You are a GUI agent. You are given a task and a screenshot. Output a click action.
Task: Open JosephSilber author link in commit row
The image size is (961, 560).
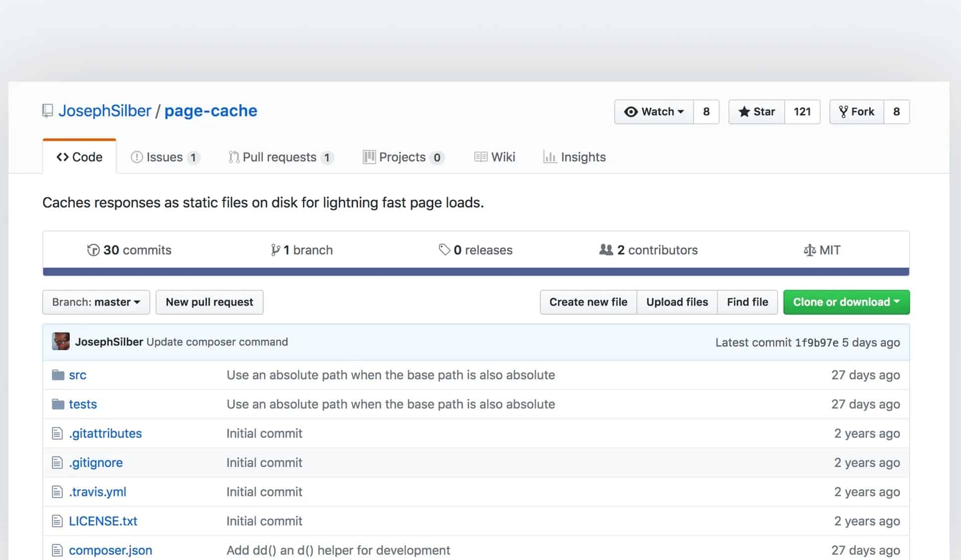[109, 342]
